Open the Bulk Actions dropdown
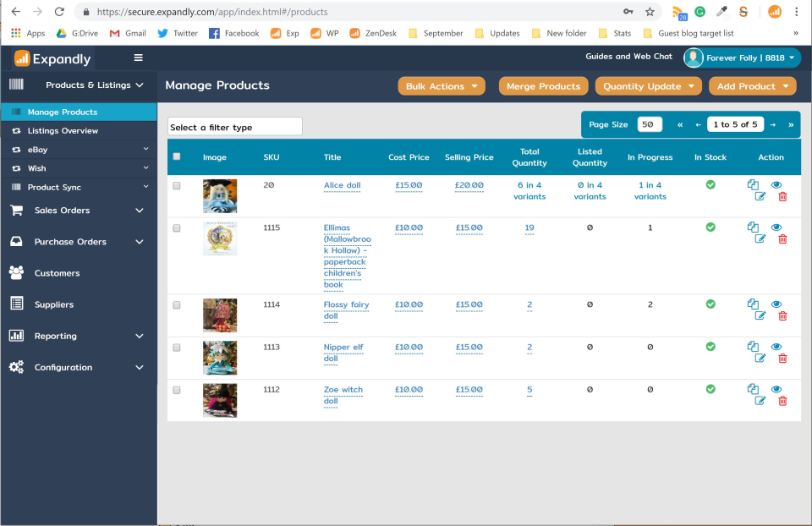 coord(440,85)
